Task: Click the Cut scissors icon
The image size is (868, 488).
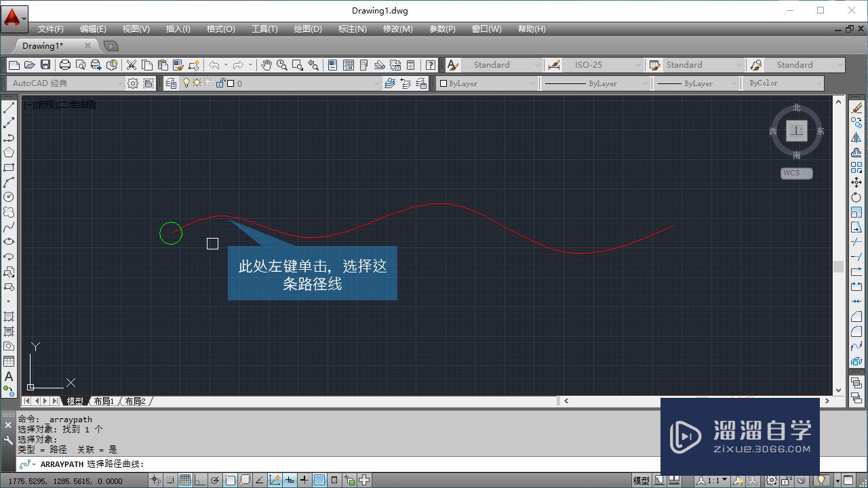Action: [x=132, y=65]
